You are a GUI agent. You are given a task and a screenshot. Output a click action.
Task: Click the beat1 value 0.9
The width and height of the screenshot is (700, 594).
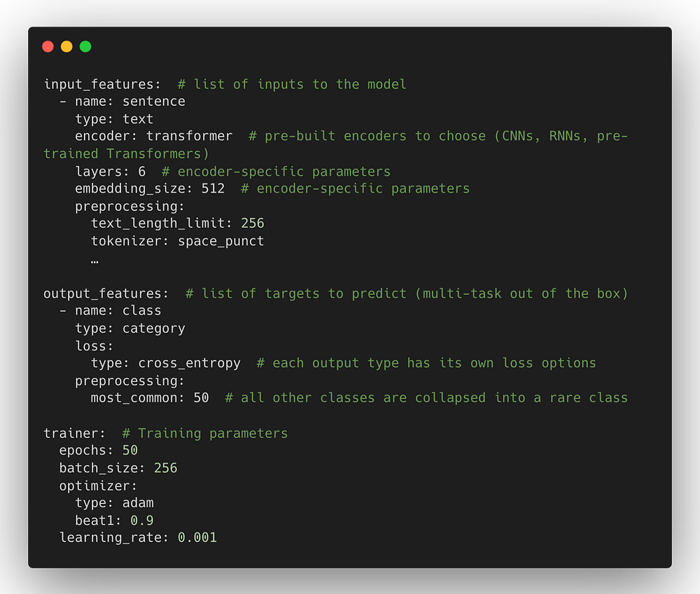point(141,520)
